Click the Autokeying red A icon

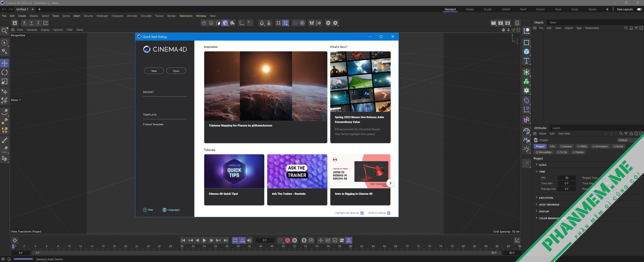288,240
